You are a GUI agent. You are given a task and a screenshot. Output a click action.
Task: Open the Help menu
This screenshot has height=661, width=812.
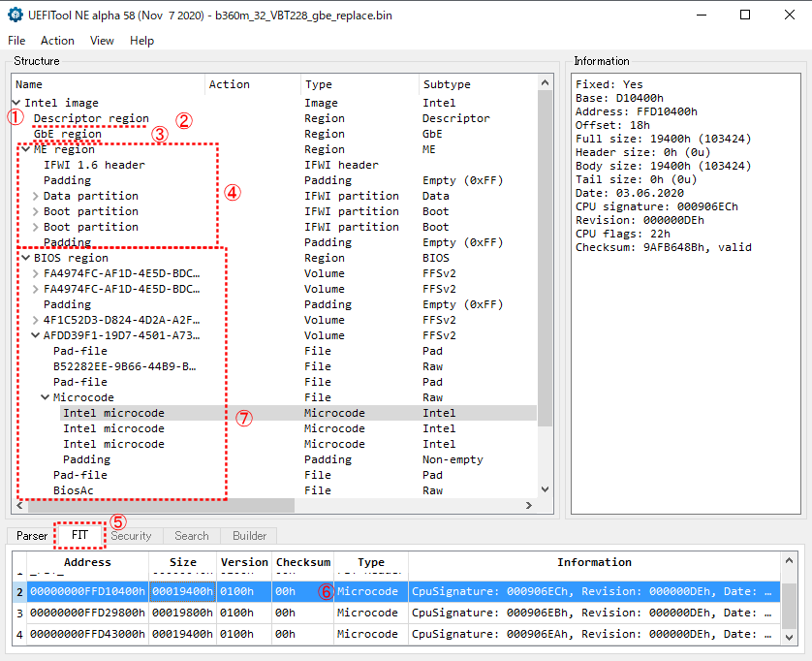coord(141,41)
